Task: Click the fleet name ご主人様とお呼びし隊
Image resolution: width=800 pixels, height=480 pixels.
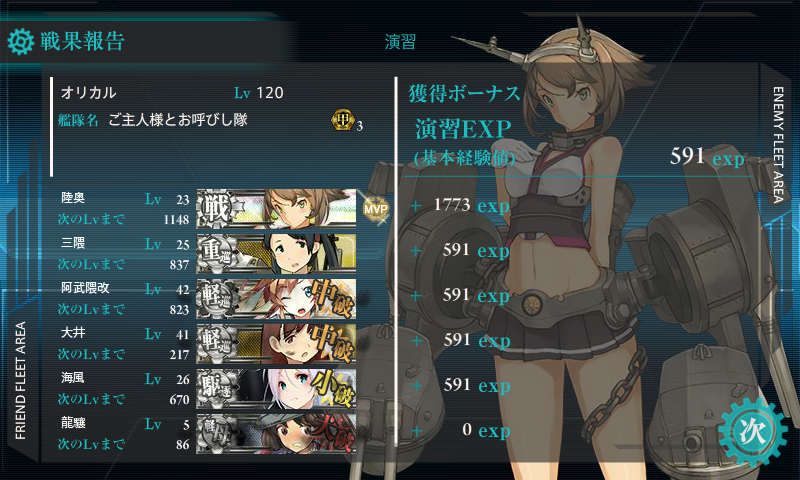Action: point(178,120)
